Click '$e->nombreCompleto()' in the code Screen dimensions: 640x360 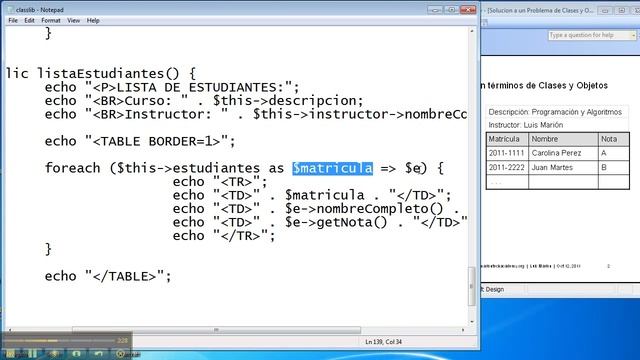tap(364, 209)
